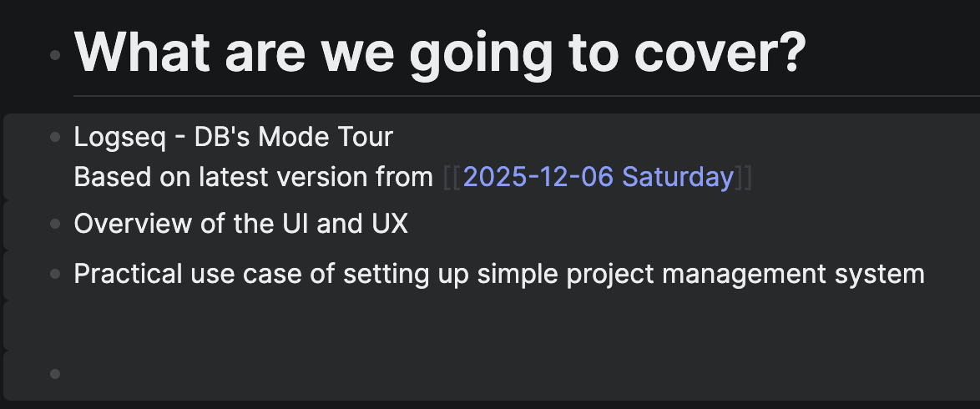Click the "Practical use case" block text
This screenshot has height=409, width=980.
point(498,273)
